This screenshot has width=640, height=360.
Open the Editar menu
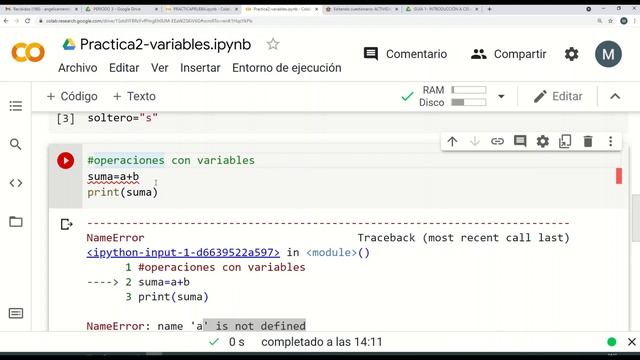124,68
